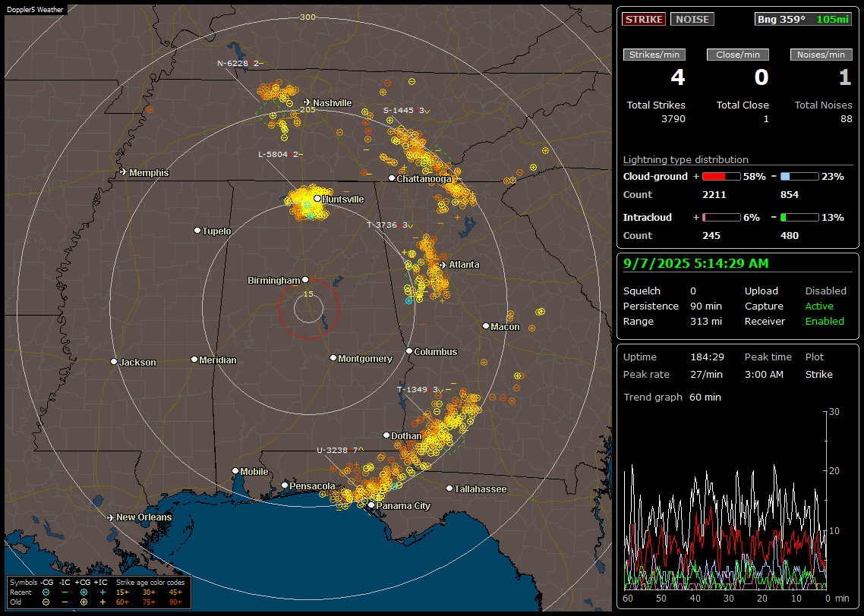Click the Total Noises value 88
The image size is (864, 616).
pyautogui.click(x=847, y=119)
